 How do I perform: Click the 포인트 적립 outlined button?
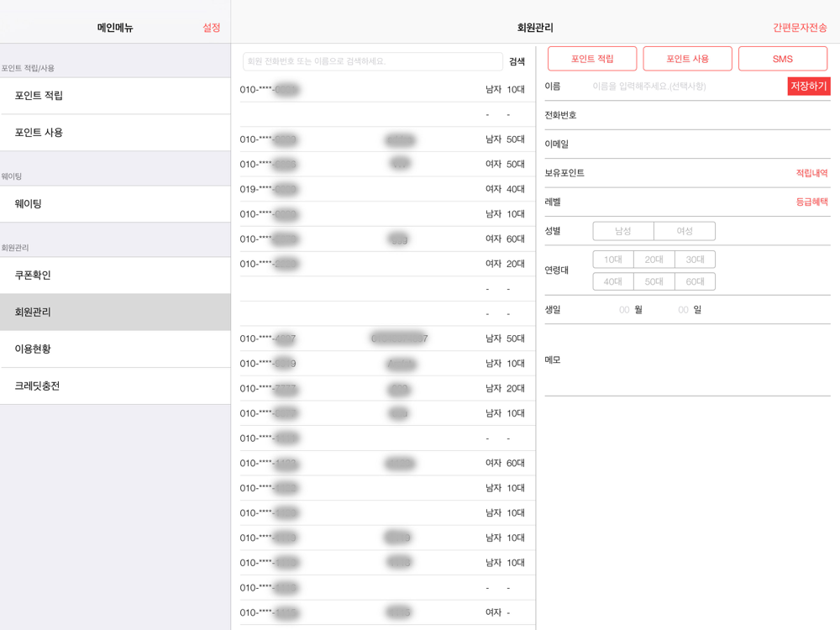click(x=592, y=59)
